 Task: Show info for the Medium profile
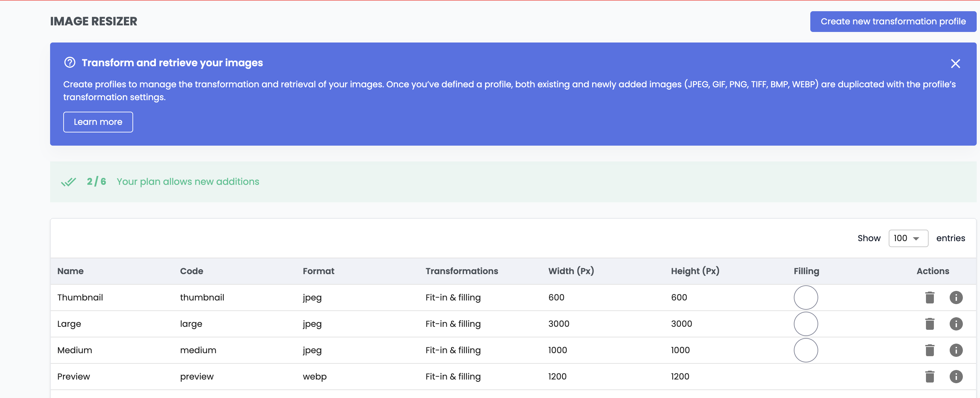956,350
